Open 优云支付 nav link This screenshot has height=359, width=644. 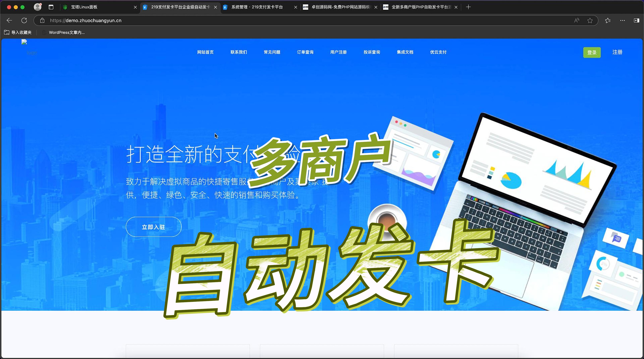point(438,52)
